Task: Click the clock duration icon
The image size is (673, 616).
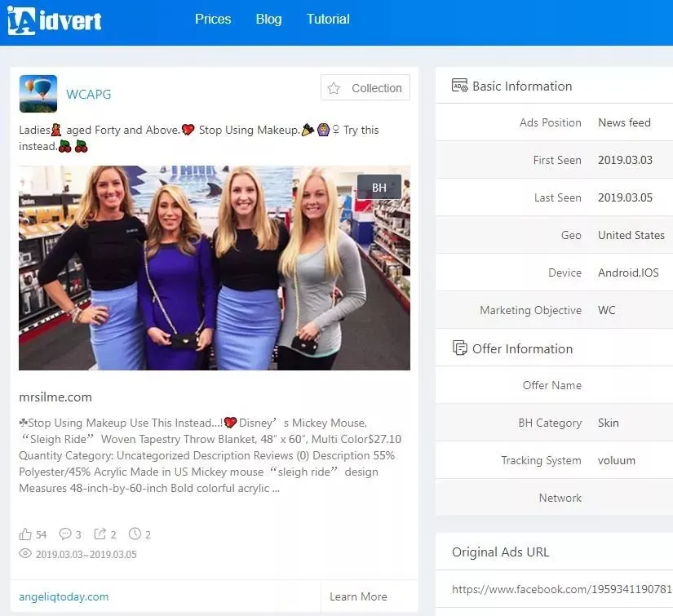Action: tap(135, 534)
